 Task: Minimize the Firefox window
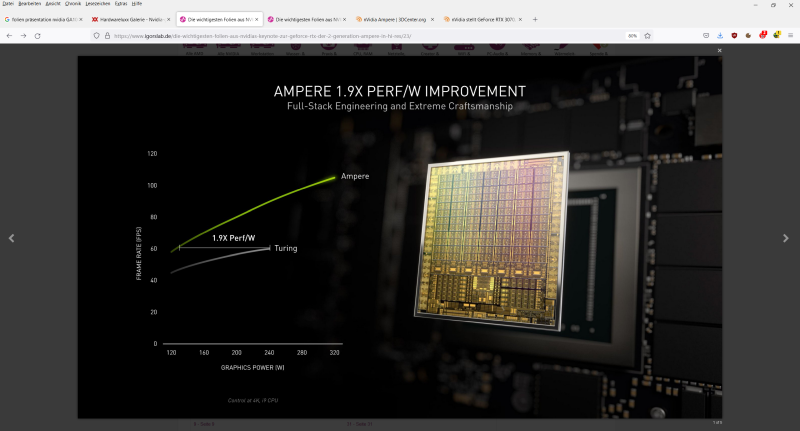(756, 5)
